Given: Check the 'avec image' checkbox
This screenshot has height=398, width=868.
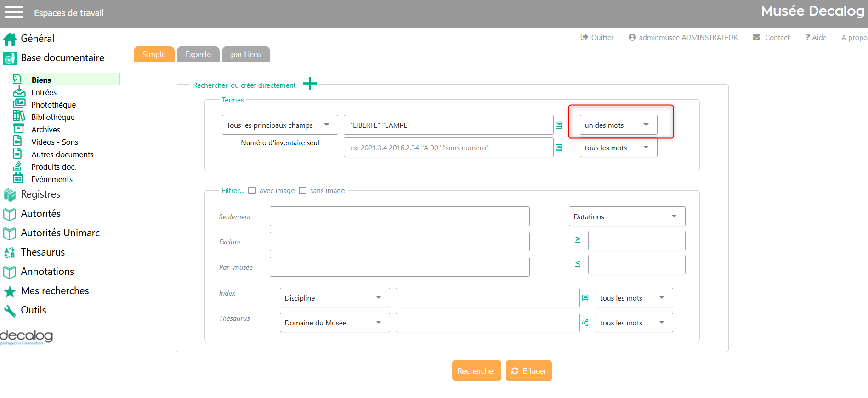Looking at the screenshot, I should (x=252, y=190).
